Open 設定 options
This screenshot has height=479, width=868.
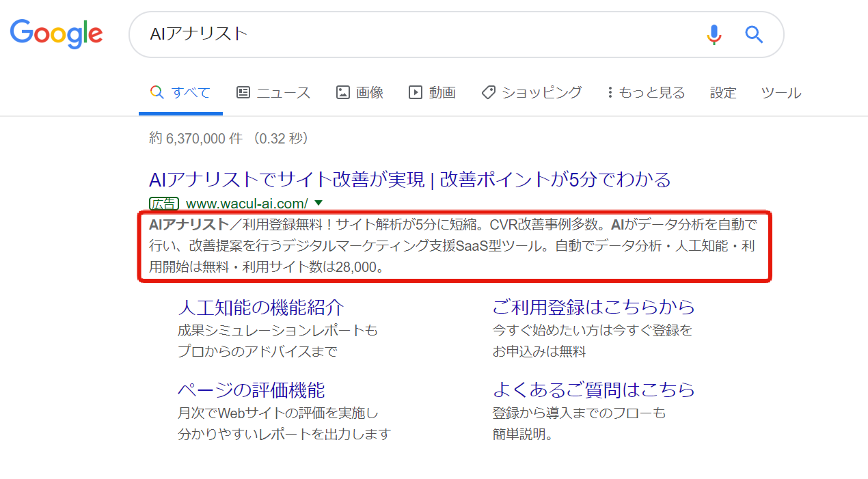pos(723,93)
